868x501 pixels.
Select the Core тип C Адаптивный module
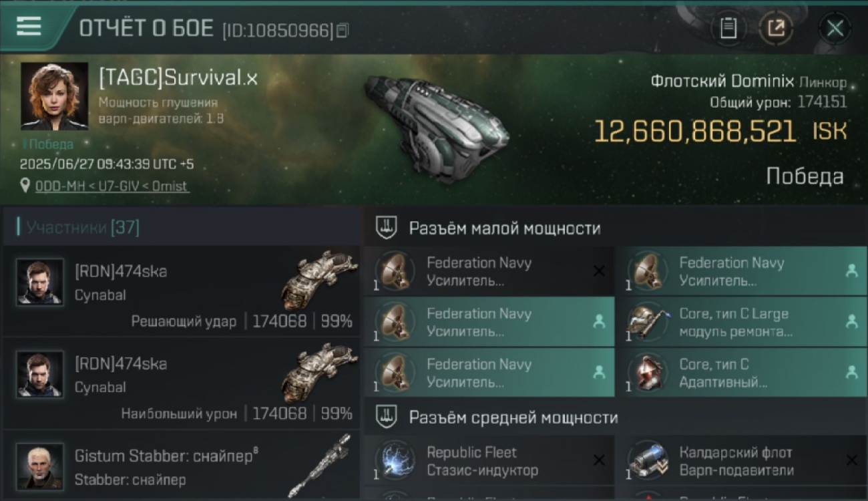pos(740,373)
